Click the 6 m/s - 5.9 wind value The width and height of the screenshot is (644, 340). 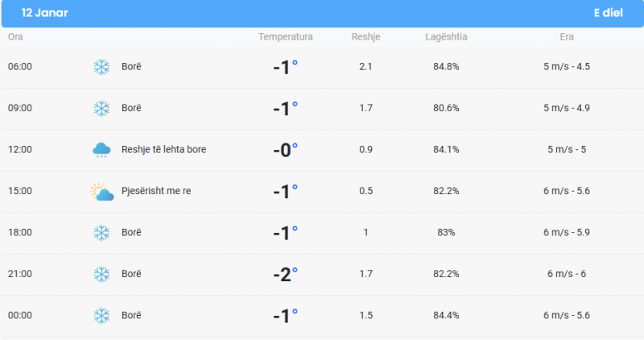tap(567, 232)
